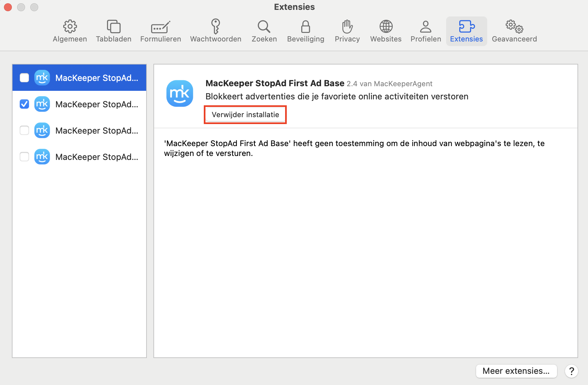Enable the third MacKeeper StopAd extension

tap(24, 130)
